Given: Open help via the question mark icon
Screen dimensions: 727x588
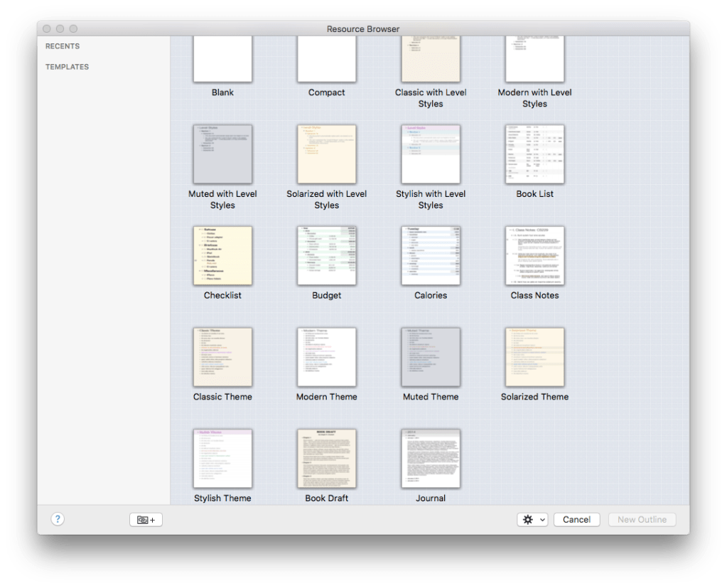Looking at the screenshot, I should pyautogui.click(x=58, y=519).
